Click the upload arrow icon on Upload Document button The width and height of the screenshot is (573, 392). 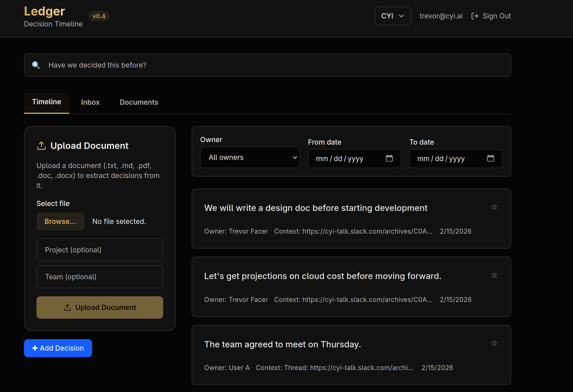pyautogui.click(x=67, y=307)
